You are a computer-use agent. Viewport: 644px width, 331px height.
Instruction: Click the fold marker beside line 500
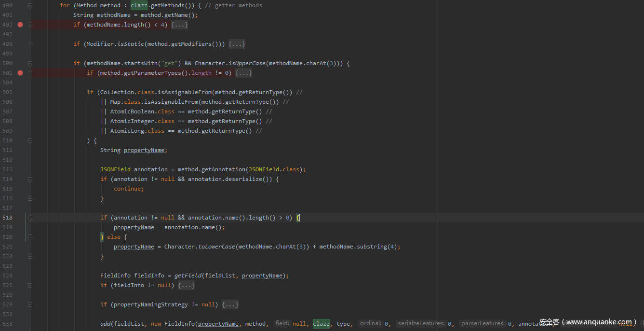[x=30, y=63]
